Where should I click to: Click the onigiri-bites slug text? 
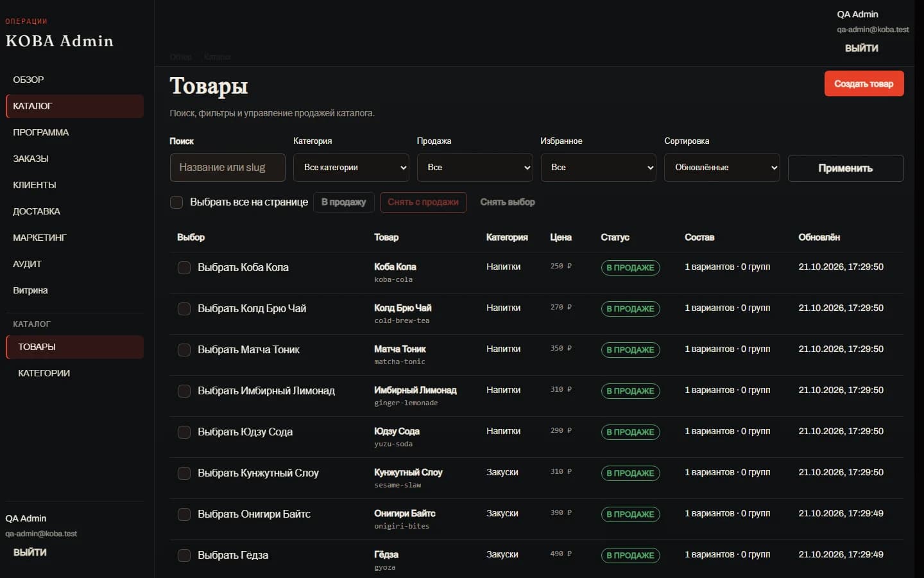click(402, 527)
